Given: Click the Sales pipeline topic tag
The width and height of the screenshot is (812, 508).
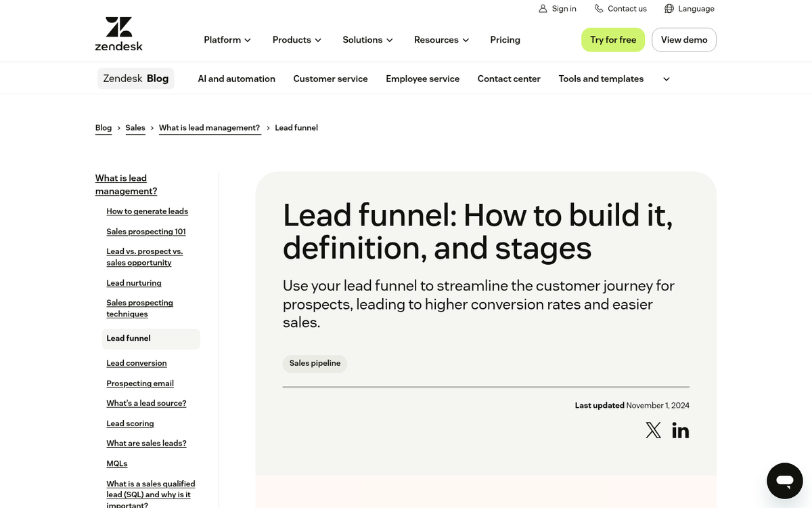Looking at the screenshot, I should (315, 363).
